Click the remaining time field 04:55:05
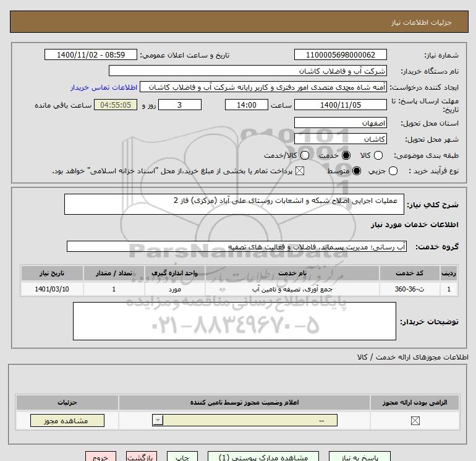Screen dimensions: 476x461 (116, 105)
